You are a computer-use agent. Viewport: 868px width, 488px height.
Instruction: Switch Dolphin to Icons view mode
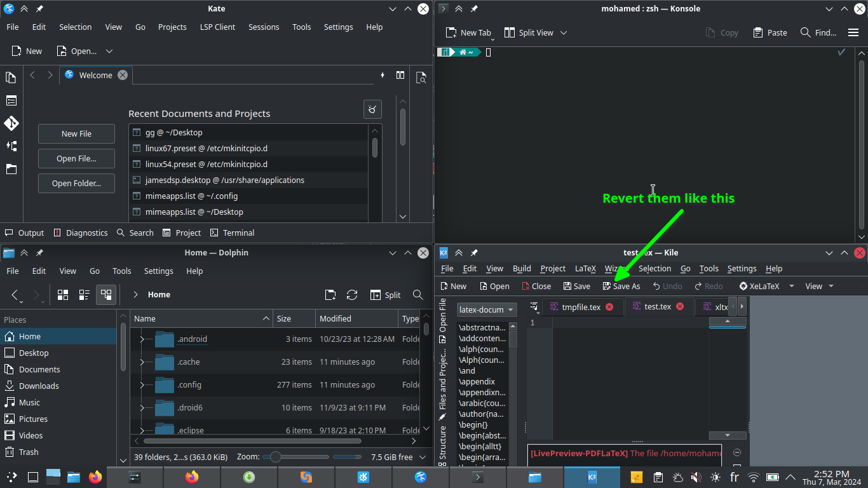[63, 295]
